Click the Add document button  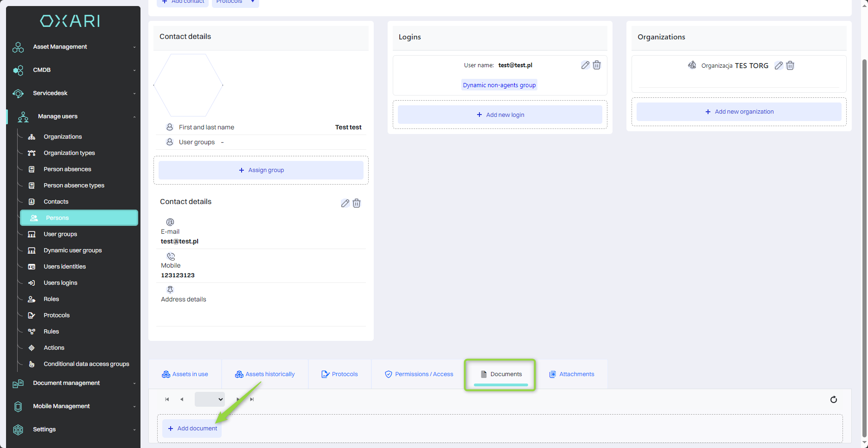pos(192,429)
